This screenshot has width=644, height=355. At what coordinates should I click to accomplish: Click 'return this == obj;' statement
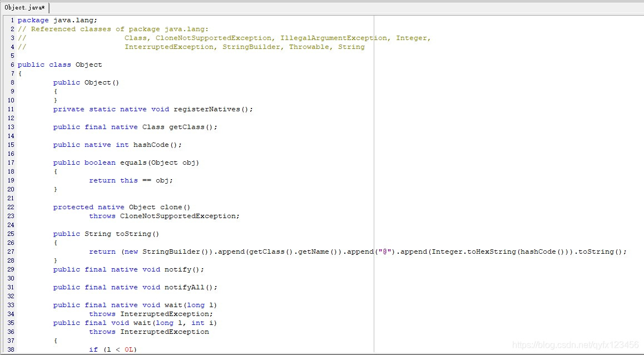(x=131, y=180)
